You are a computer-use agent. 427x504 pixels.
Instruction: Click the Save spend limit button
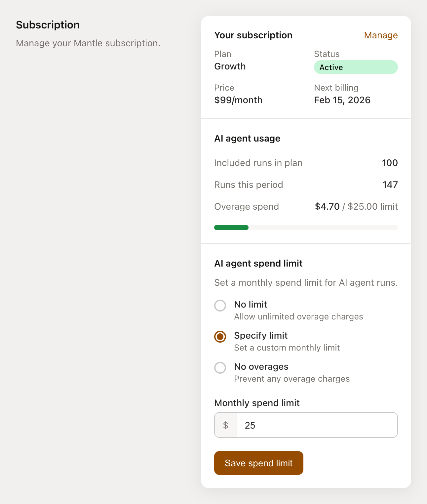coord(258,463)
